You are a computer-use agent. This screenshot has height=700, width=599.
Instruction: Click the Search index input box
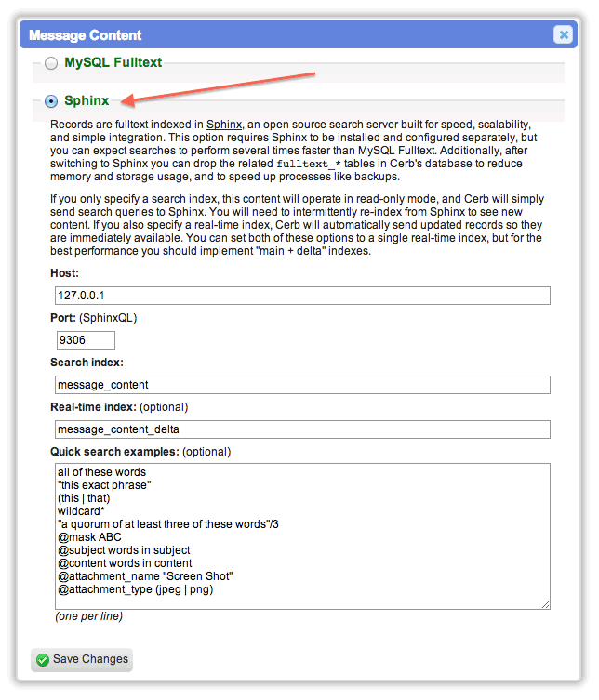(x=302, y=385)
